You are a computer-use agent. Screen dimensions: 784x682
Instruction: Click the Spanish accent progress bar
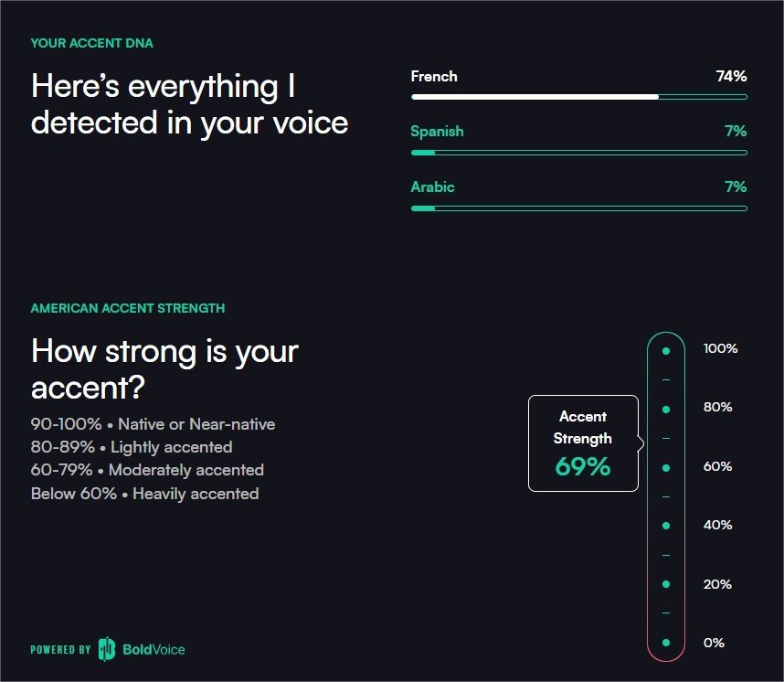tap(578, 153)
